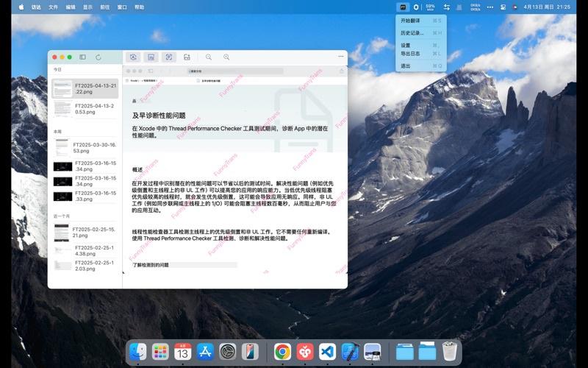Click the refresh icon in history toolbar
588x368 pixels.
pyautogui.click(x=98, y=57)
